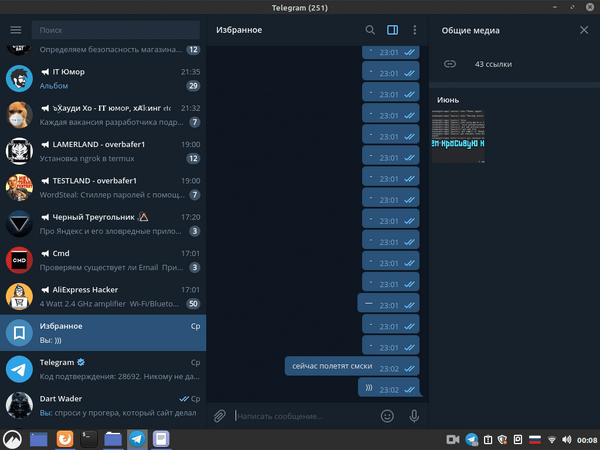This screenshot has width=600, height=450.
Task: Click the search magnifier in chat header
Action: tap(371, 30)
